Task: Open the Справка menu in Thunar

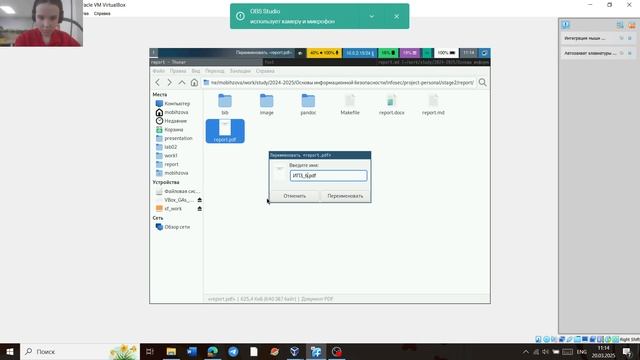Action: (265, 71)
